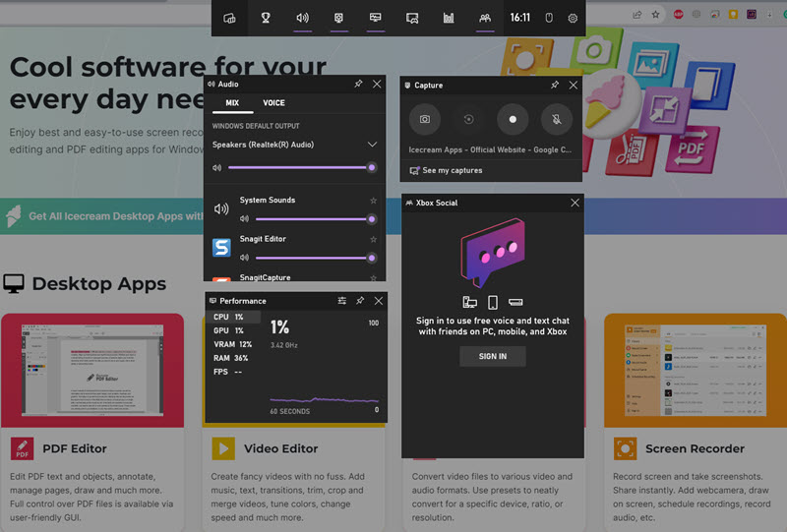Open the widget menu in Game Bar
This screenshot has height=532, width=787.
click(229, 18)
